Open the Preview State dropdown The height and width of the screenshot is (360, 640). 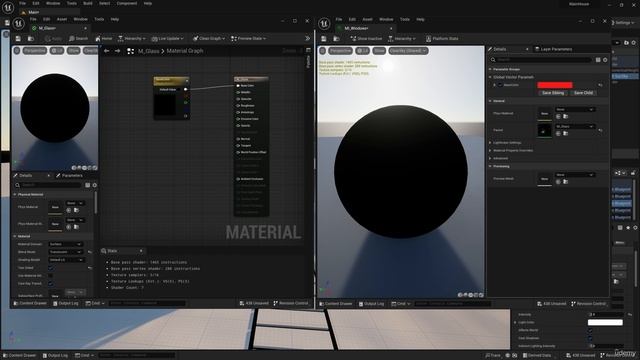click(249, 38)
